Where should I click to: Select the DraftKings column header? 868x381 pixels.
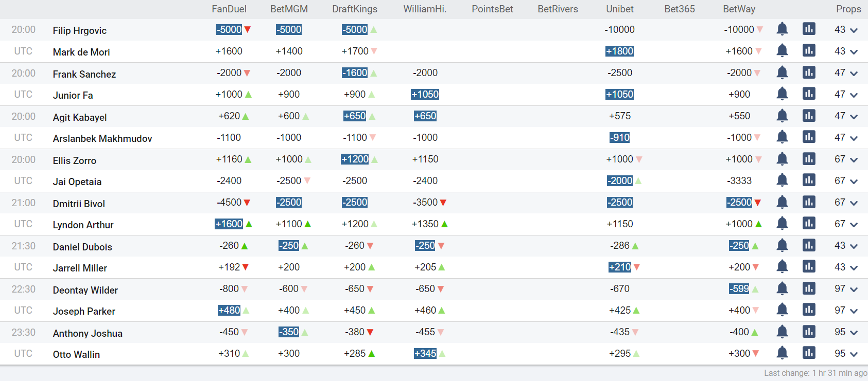355,9
